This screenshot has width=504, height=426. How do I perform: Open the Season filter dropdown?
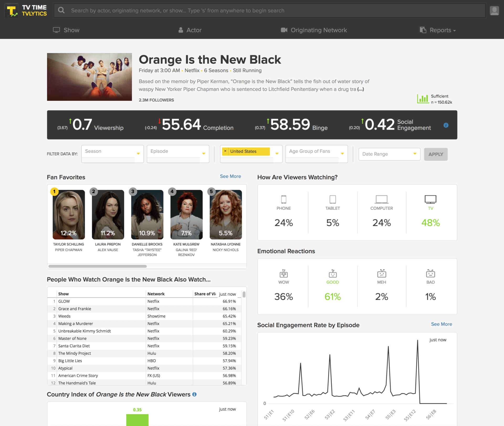point(113,154)
